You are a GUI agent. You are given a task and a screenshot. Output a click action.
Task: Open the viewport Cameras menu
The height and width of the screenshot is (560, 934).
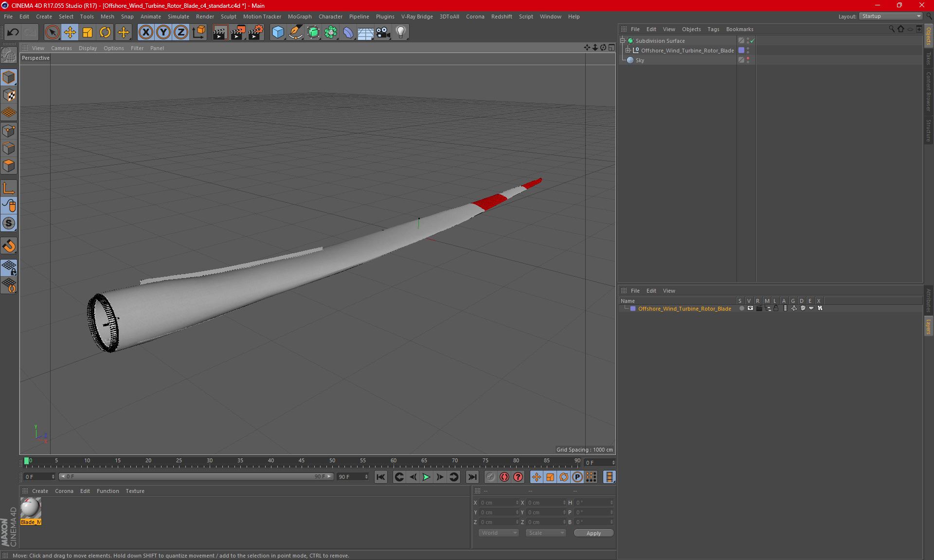61,48
